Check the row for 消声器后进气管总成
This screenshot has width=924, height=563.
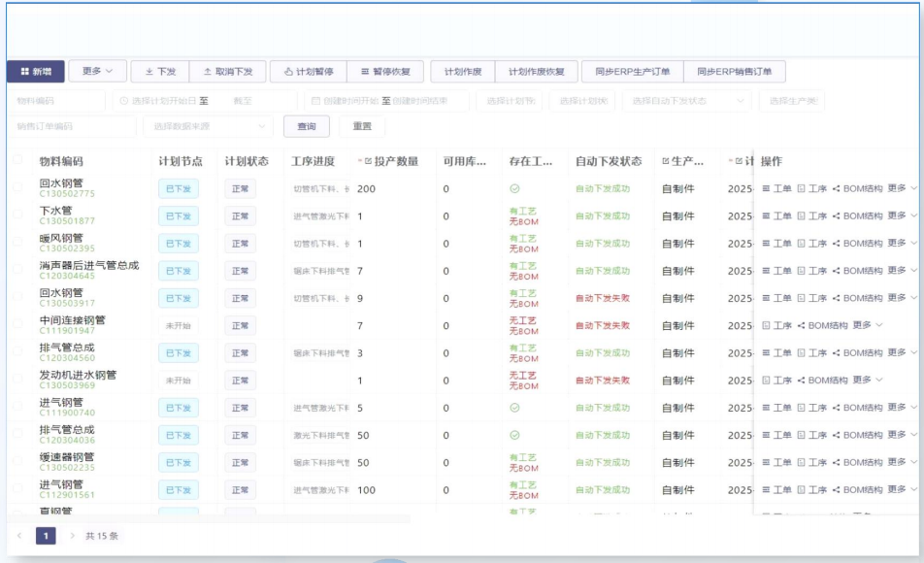pos(17,270)
